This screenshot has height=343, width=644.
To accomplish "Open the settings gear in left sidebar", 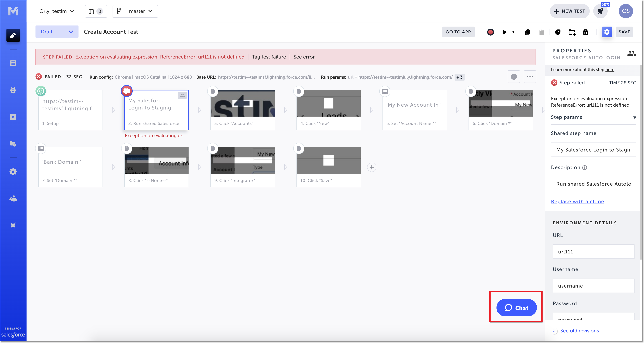I will tap(13, 172).
